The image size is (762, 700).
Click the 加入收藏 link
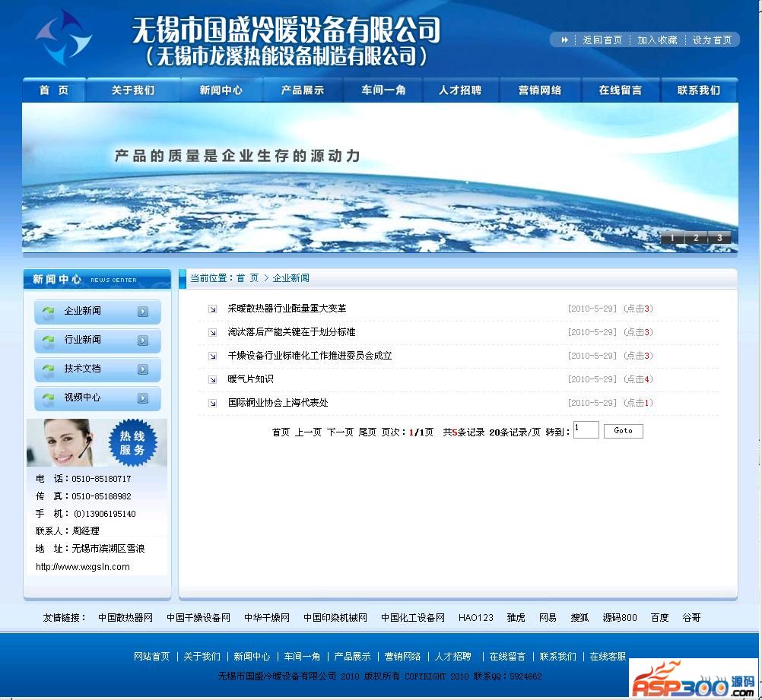657,40
